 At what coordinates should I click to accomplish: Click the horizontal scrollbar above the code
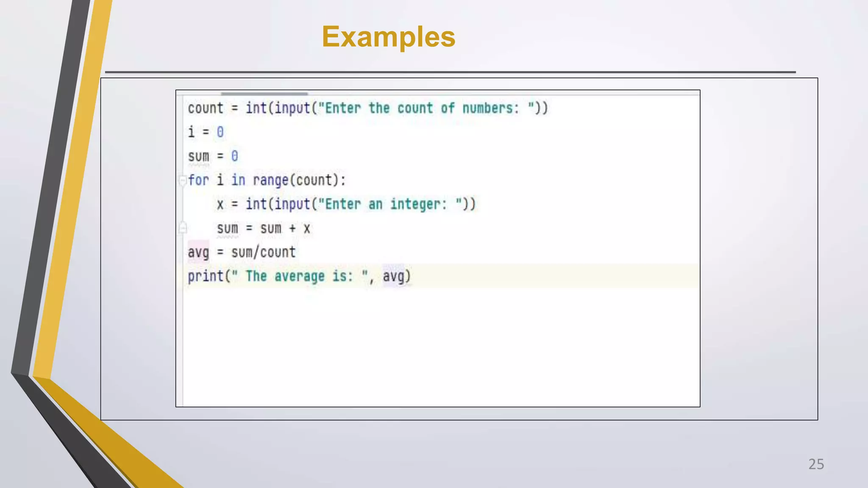pyautogui.click(x=264, y=94)
